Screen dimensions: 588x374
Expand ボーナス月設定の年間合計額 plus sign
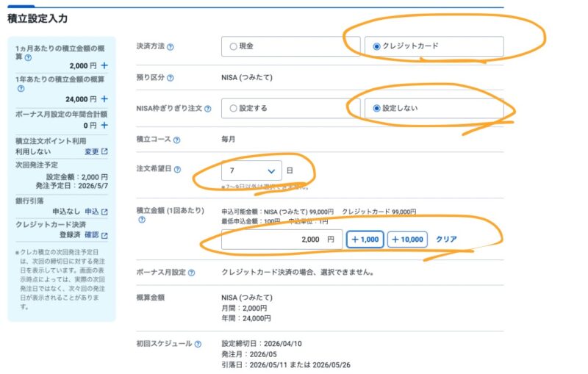[x=104, y=126]
